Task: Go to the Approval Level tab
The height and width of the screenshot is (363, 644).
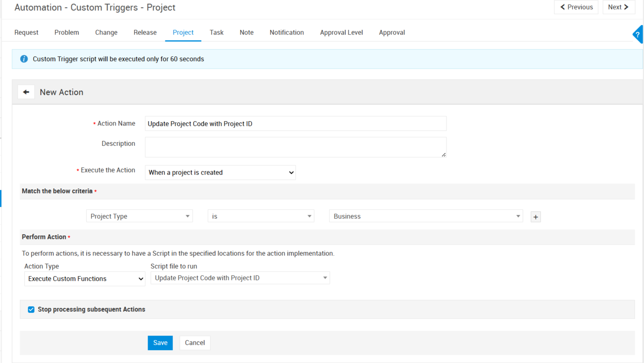Action: tap(341, 33)
